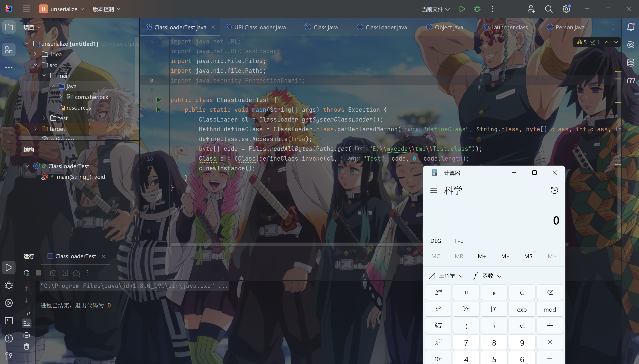Open more run actions with the vertical dots in the top toolbar
639x364 pixels.
tap(492, 9)
